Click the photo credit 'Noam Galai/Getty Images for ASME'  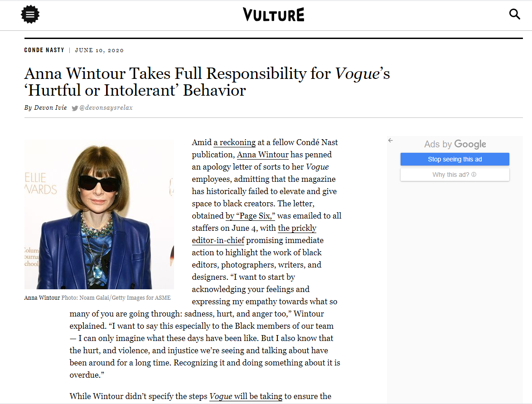pos(125,298)
